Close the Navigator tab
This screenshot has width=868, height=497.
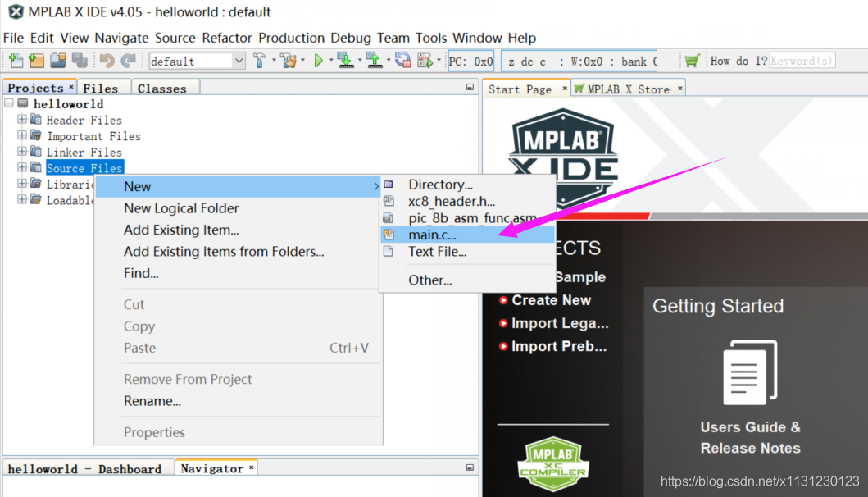[x=252, y=467]
